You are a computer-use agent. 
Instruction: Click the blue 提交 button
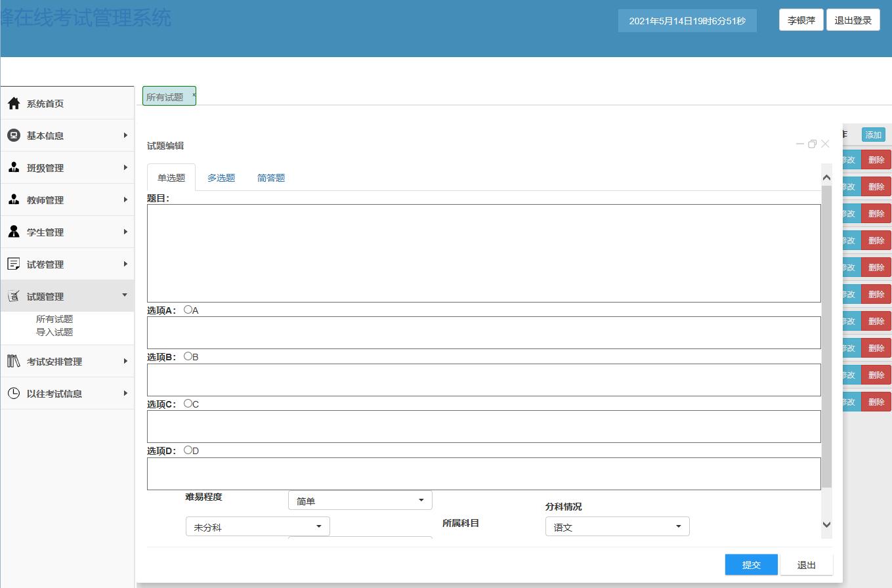[751, 565]
